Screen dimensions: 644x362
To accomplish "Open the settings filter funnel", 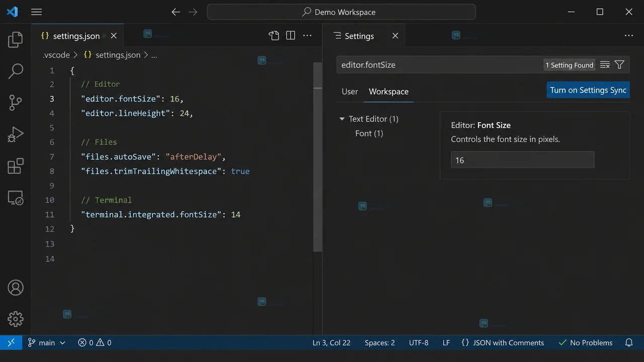I will pos(620,65).
